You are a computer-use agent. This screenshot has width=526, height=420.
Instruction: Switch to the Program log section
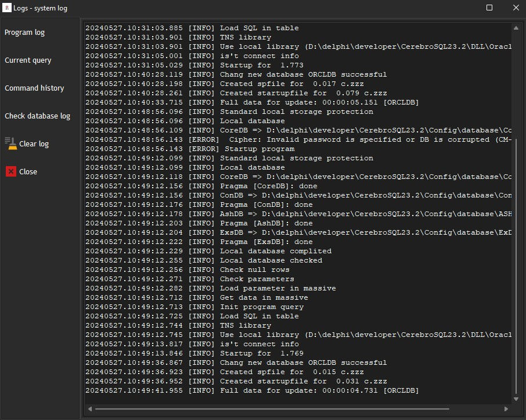click(x=24, y=33)
